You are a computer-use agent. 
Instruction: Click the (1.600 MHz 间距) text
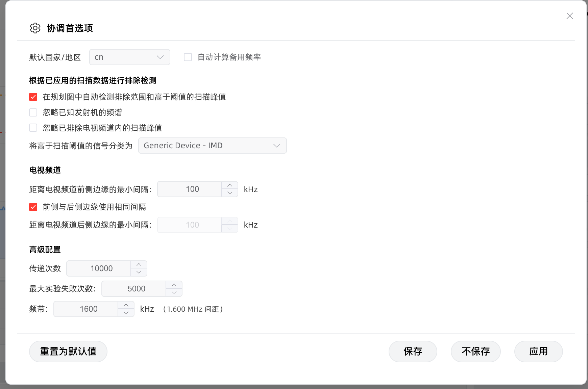193,309
